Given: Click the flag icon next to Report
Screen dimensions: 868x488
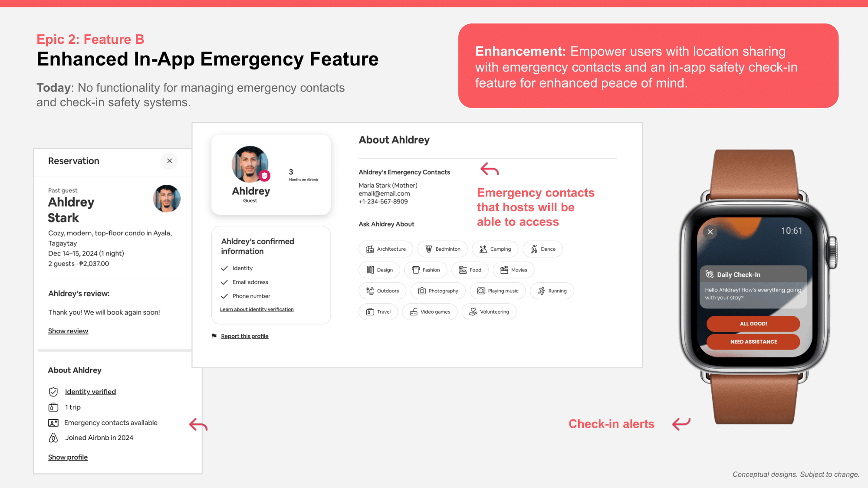Looking at the screenshot, I should click(214, 336).
